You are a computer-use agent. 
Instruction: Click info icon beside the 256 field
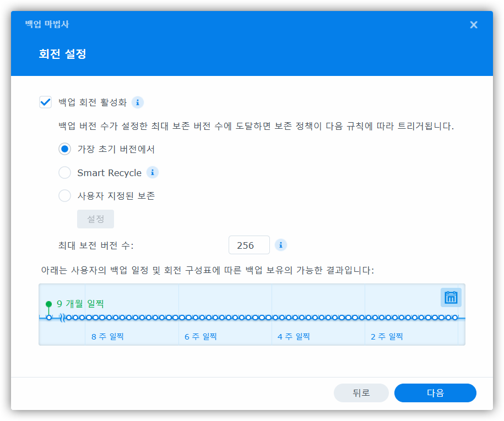point(281,245)
